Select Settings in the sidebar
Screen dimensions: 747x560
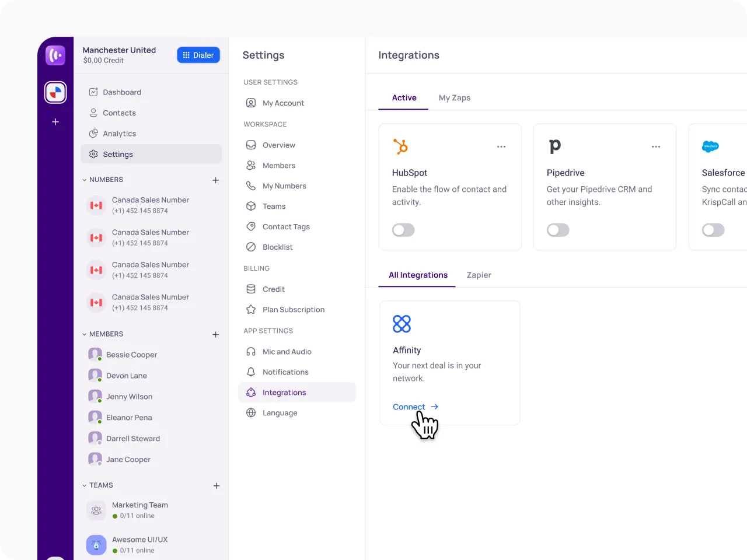coord(151,154)
